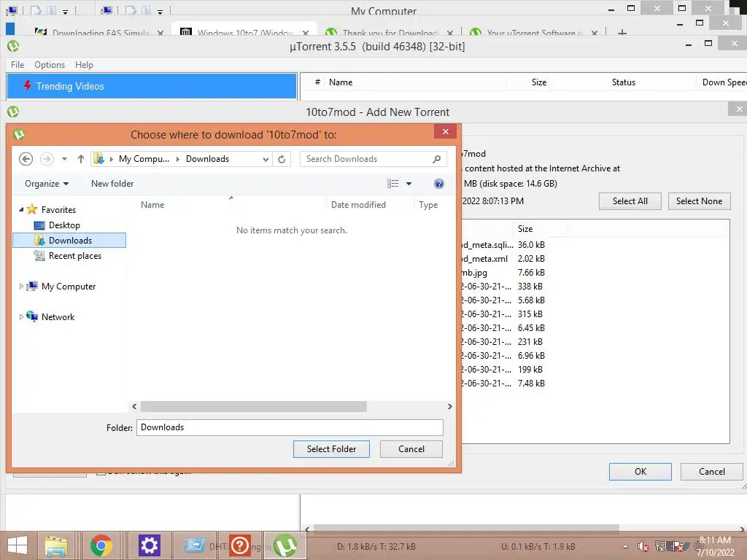Select My Computer in navigation tree
Screen dimensions: 747x560
pyautogui.click(x=69, y=286)
